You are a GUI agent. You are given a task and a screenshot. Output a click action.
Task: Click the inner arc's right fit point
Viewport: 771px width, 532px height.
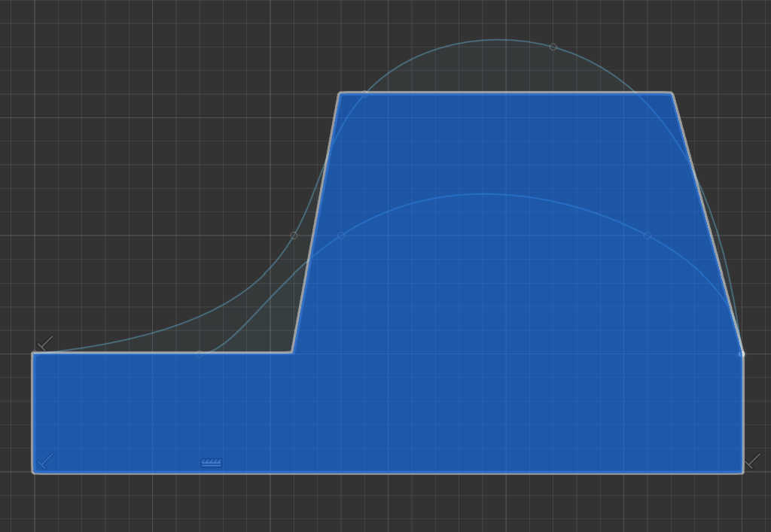(647, 236)
